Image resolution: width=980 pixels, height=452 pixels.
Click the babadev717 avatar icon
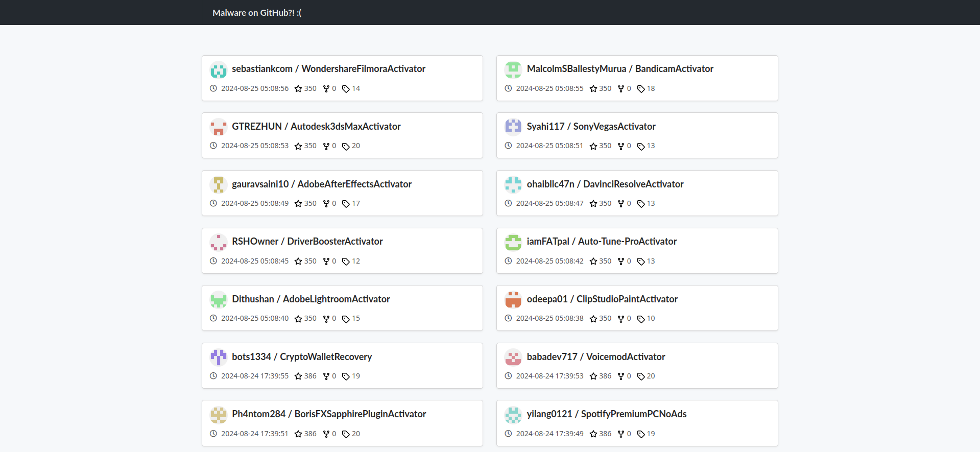[x=513, y=357]
